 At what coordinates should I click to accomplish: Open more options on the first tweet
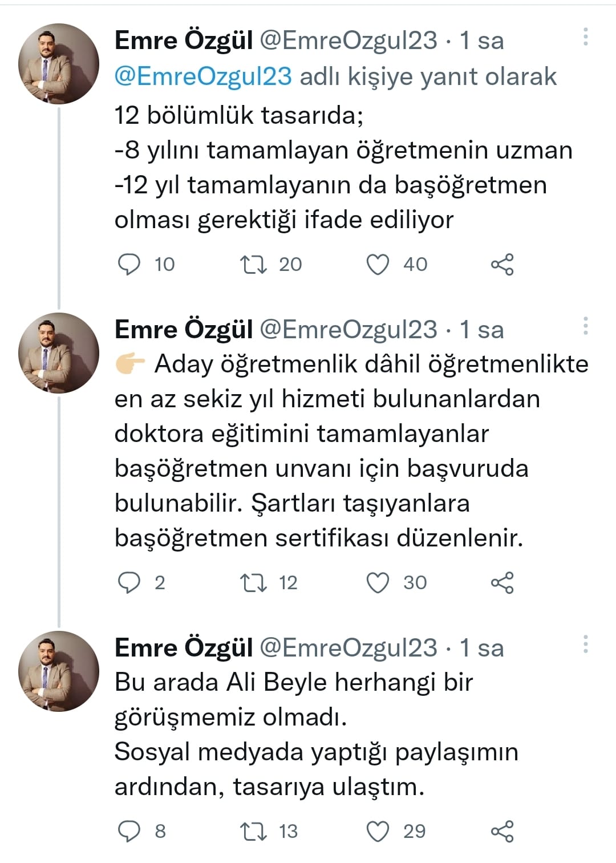(585, 35)
